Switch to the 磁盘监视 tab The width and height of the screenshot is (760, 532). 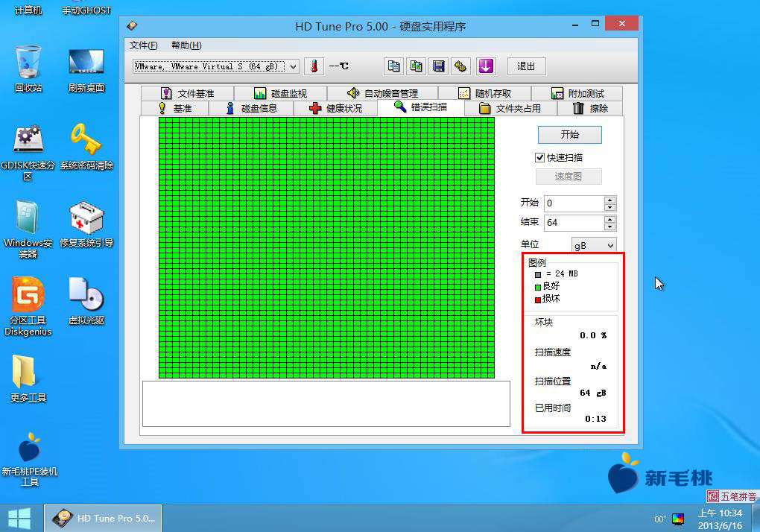[281, 93]
